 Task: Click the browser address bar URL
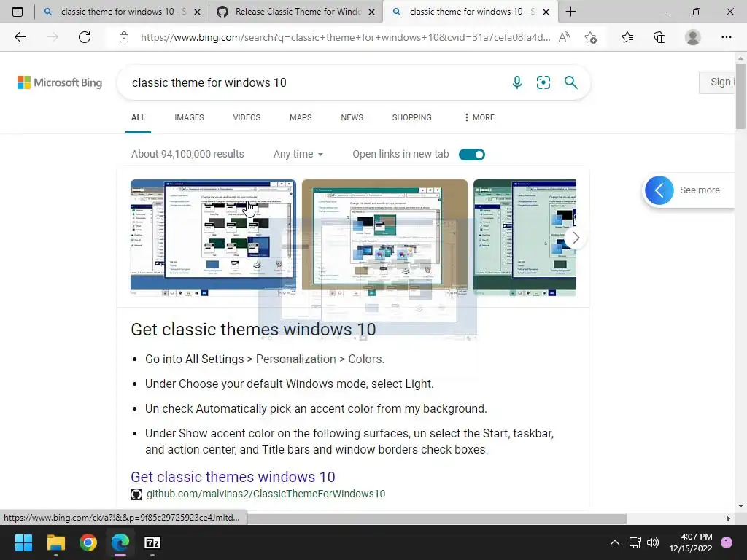[x=345, y=37]
